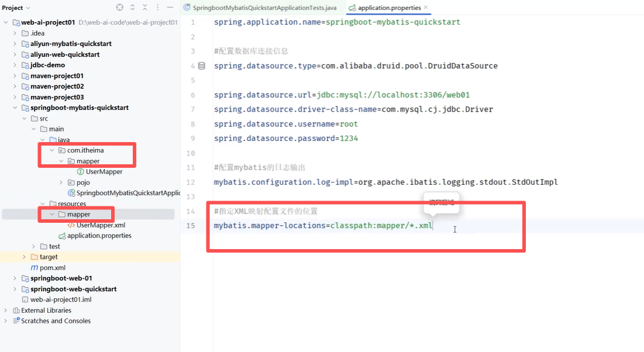
Task: Hide the Project tool window with minimize dash
Action: pos(170,8)
